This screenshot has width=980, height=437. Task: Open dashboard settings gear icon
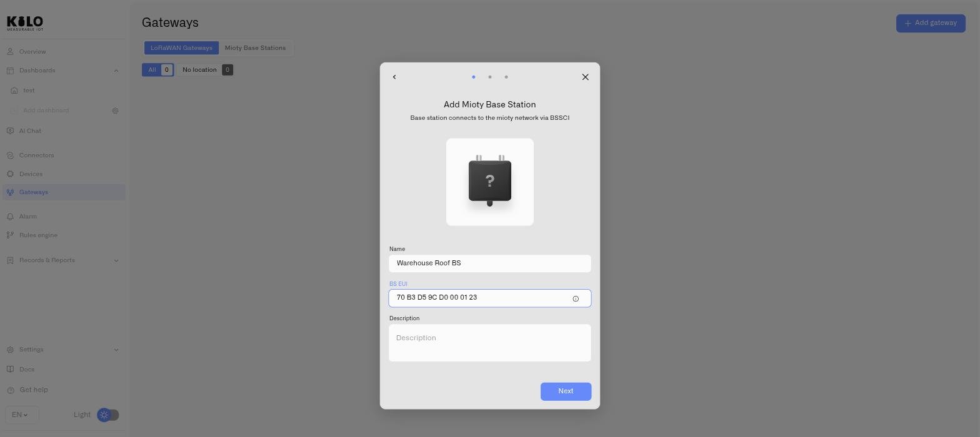point(115,110)
